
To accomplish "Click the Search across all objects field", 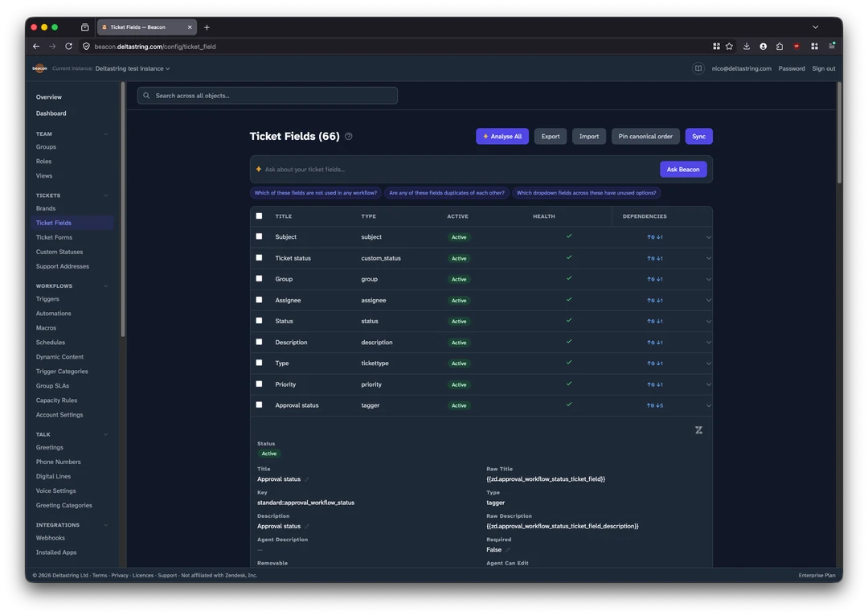I will point(268,96).
